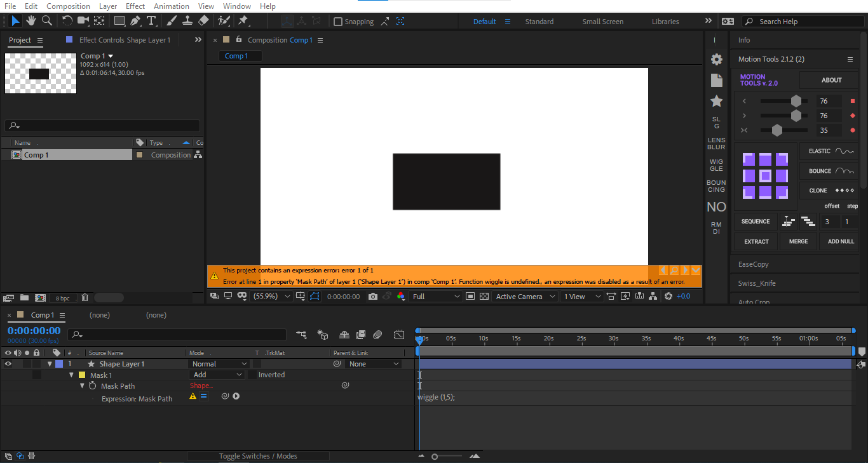This screenshot has height=463, width=868.
Task: Activate the Puppet Pin tool
Action: point(243,21)
